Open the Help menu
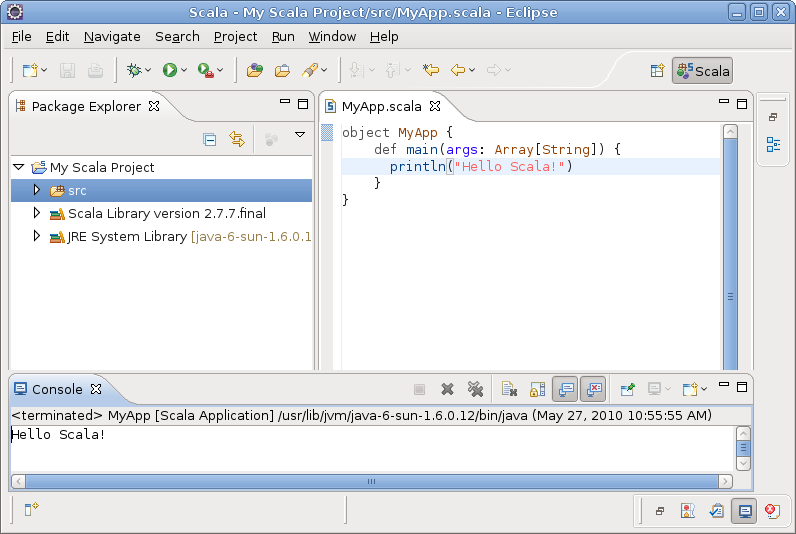796x534 pixels. tap(384, 37)
